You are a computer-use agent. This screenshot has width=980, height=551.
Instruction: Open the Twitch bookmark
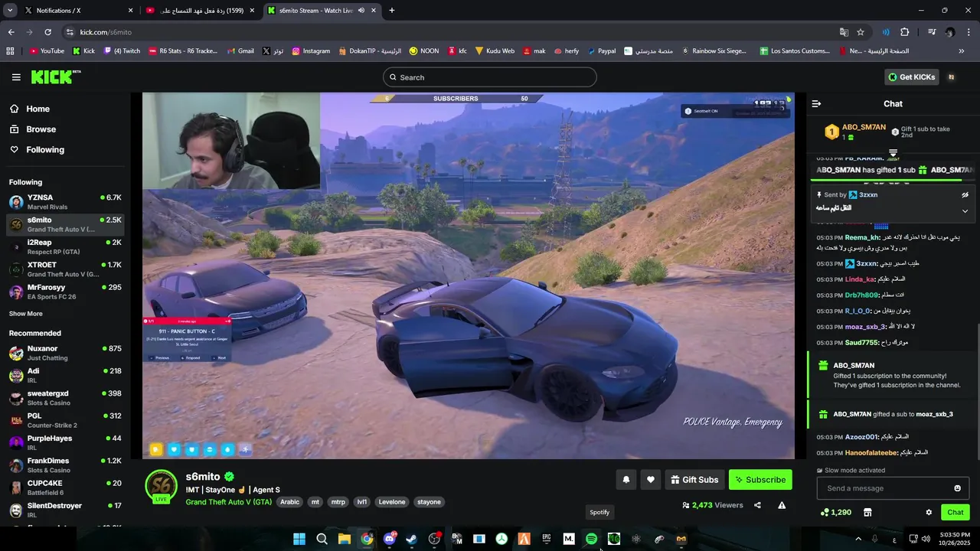pyautogui.click(x=122, y=51)
